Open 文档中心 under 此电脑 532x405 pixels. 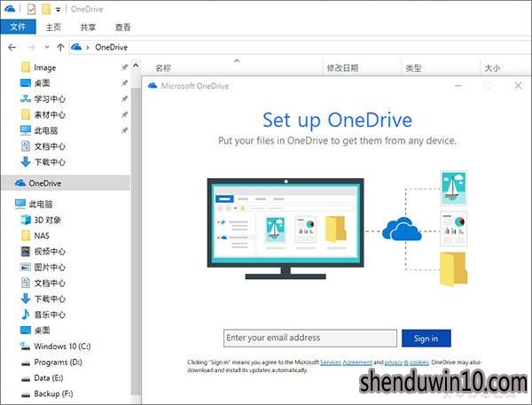click(50, 283)
